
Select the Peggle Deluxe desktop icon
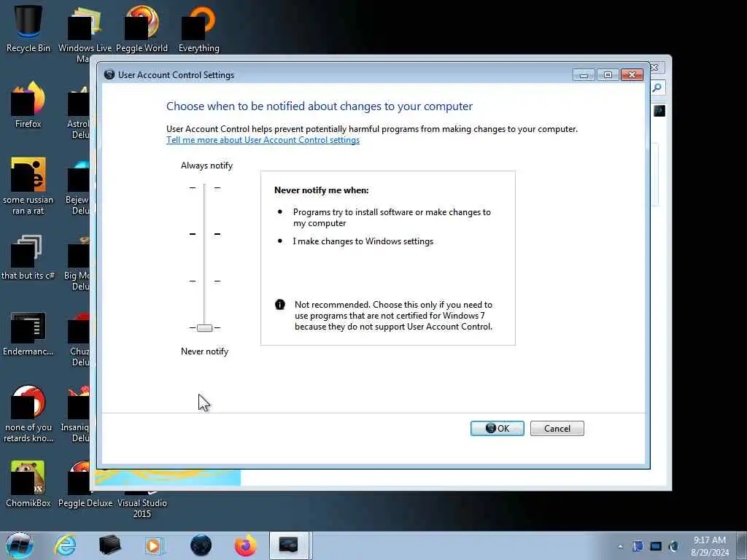(85, 484)
